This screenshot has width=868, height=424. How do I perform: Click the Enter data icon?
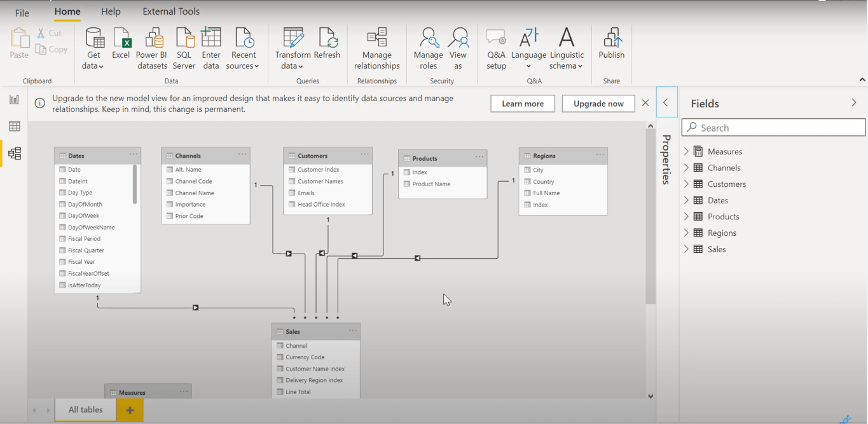[x=211, y=37]
